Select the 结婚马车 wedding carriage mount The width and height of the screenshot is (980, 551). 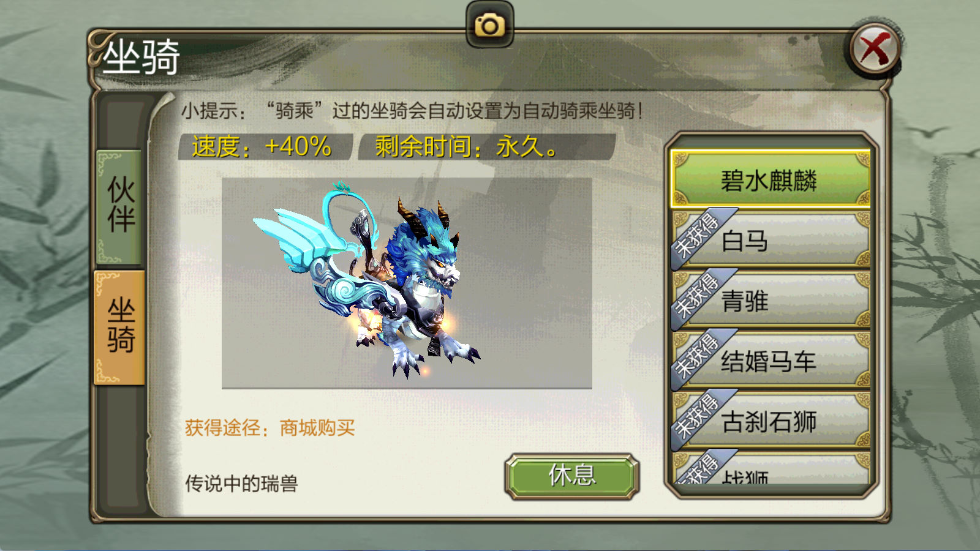(771, 360)
